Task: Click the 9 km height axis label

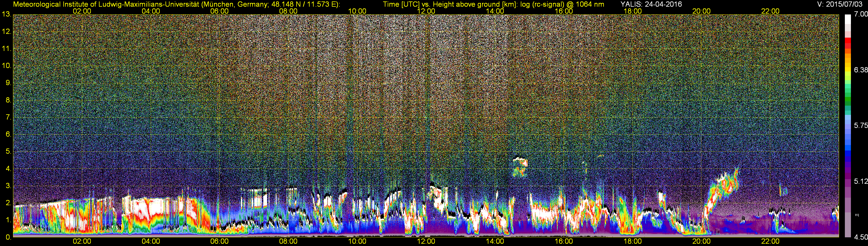Action: [8, 83]
